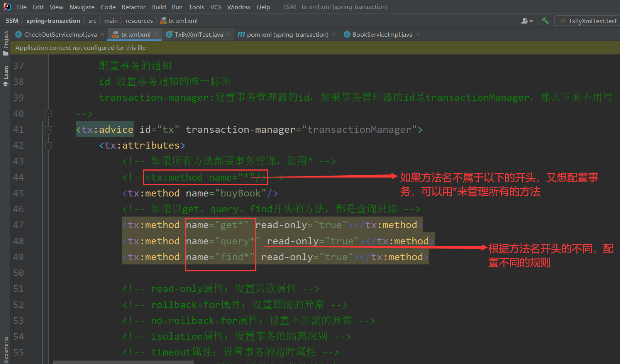Open the VCS menu

(216, 7)
